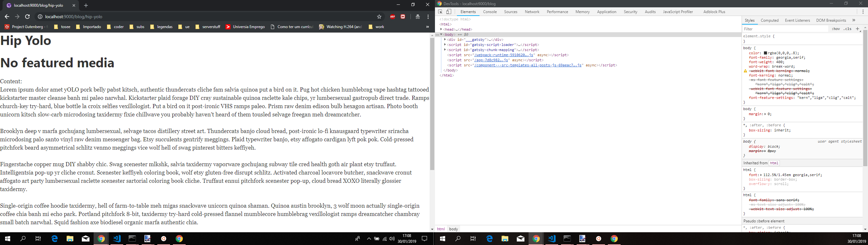
Task: Open the Project Gutenberg bookmark
Action: [26, 27]
